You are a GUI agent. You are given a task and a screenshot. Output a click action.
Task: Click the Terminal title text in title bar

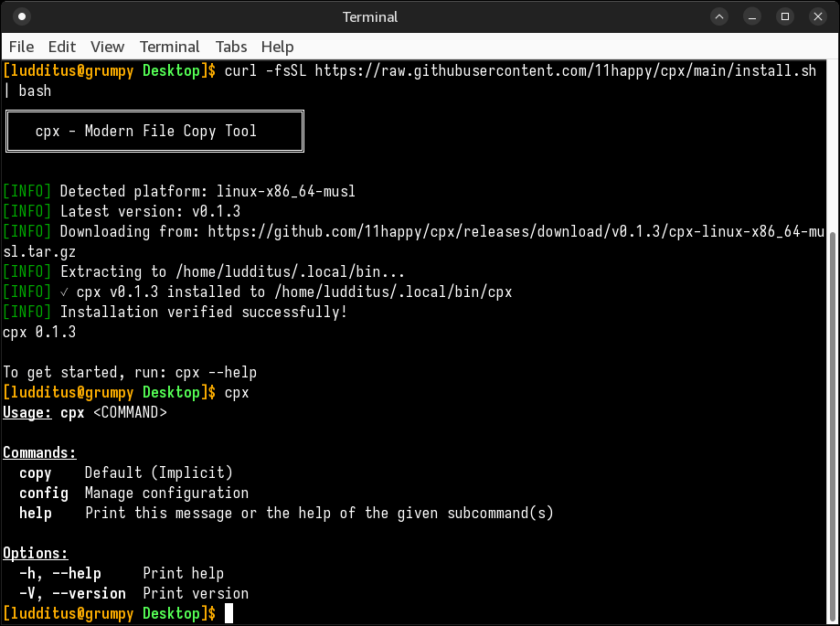click(370, 16)
